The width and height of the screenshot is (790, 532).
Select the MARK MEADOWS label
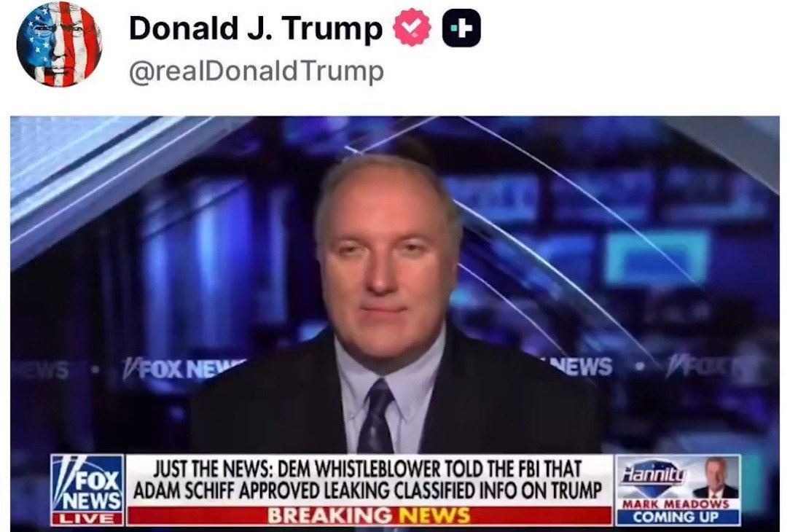[x=675, y=504]
